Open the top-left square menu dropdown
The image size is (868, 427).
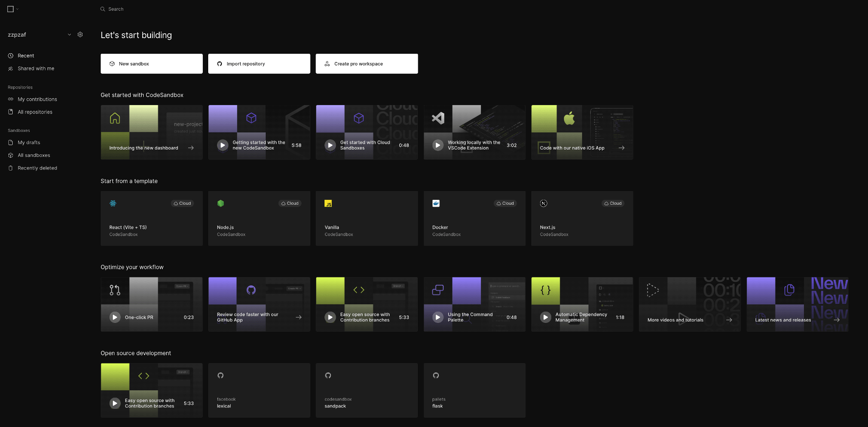[13, 9]
